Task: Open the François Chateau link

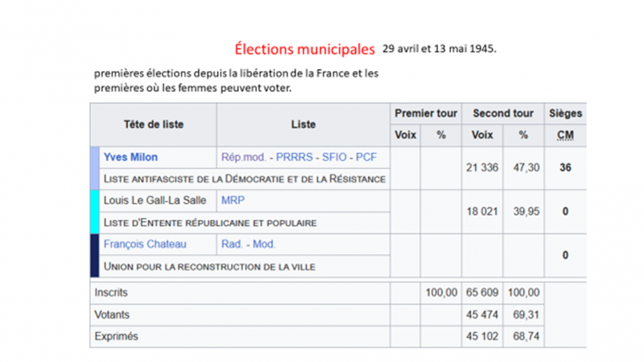Action: pos(144,244)
